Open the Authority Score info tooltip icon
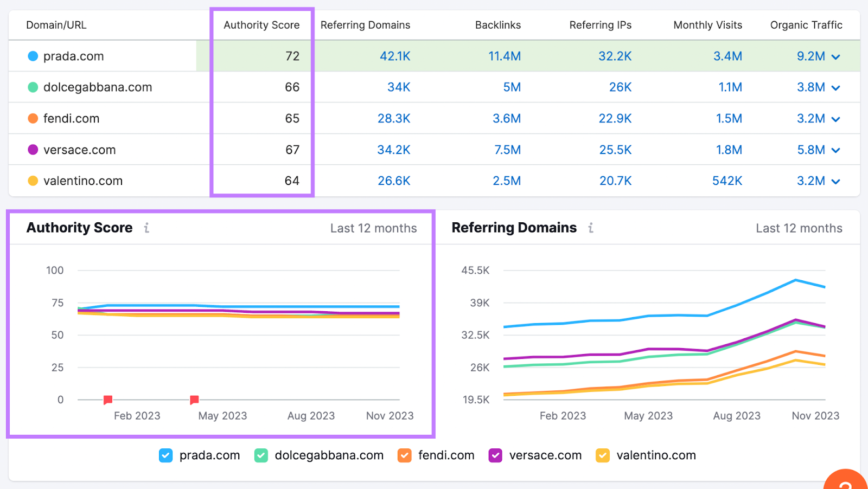 coord(146,228)
